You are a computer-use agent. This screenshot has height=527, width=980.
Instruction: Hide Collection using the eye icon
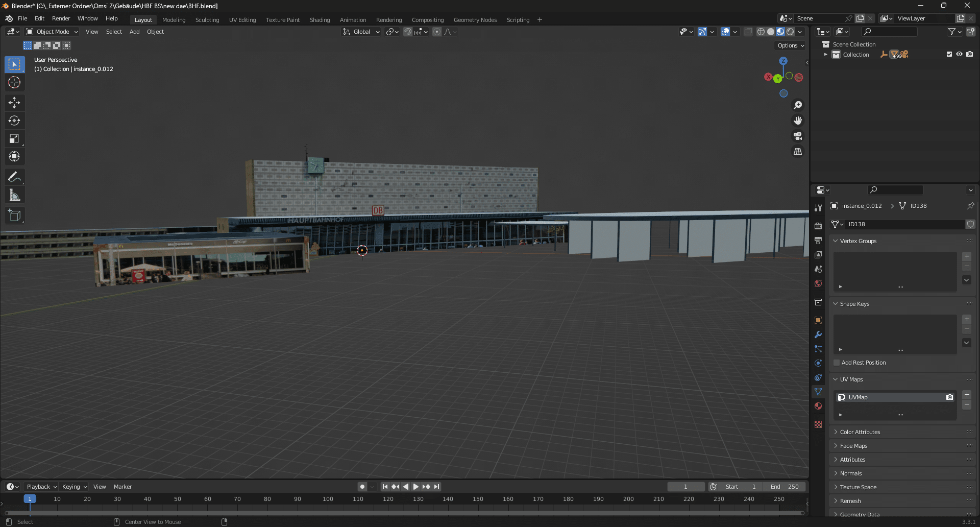[959, 54]
